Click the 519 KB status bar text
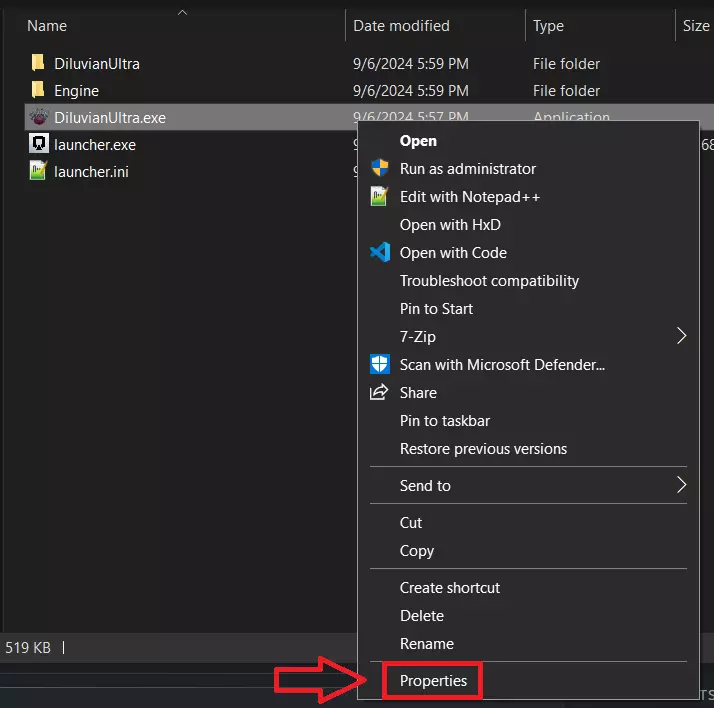 click(28, 647)
